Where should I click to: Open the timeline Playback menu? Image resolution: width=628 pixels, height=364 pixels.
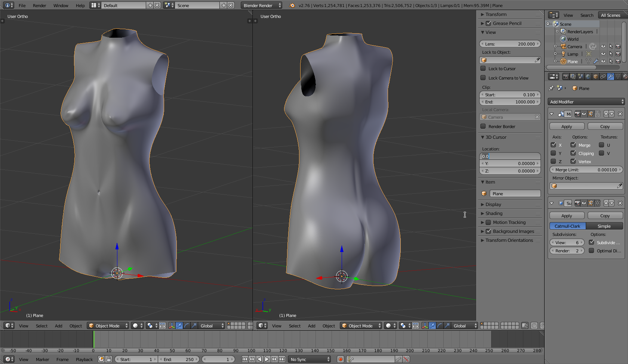[x=84, y=360]
